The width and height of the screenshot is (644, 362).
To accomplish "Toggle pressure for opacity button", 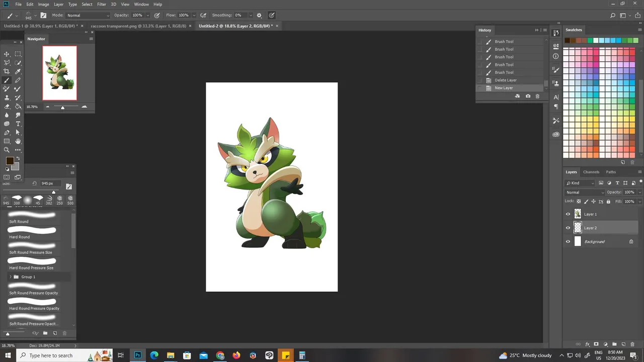I will [x=157, y=16].
